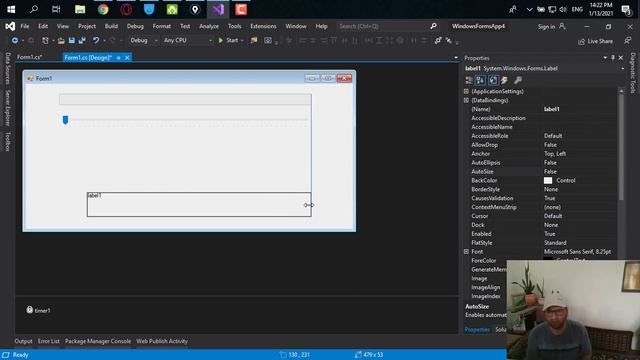Viewport: 640px width, 360px height.
Task: Click the Live Share icon
Action: (x=581, y=41)
